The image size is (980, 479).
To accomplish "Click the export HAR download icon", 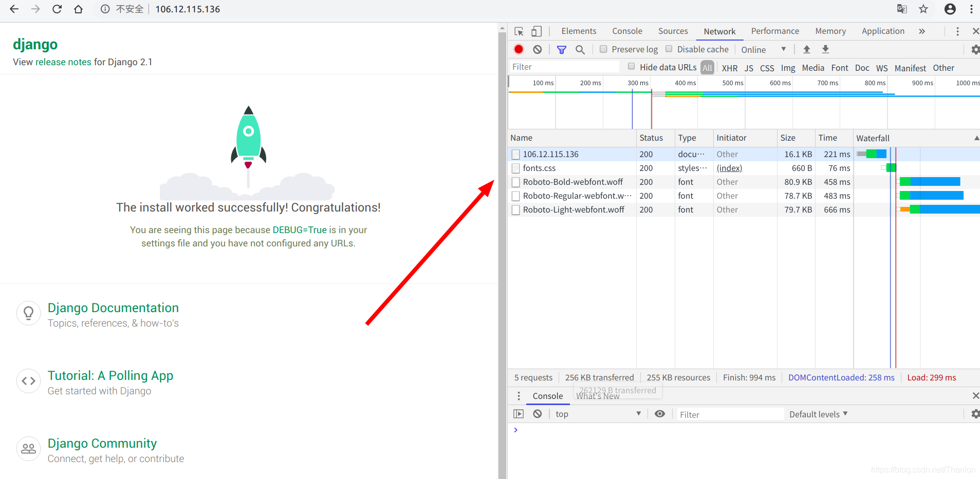I will click(825, 49).
